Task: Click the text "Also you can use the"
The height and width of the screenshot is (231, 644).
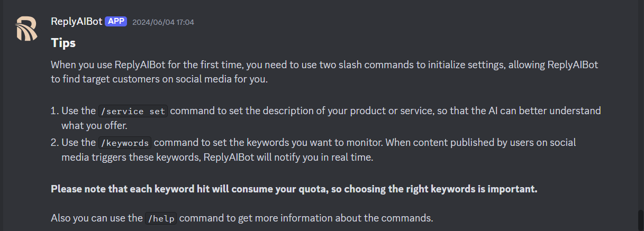Action: tap(97, 218)
